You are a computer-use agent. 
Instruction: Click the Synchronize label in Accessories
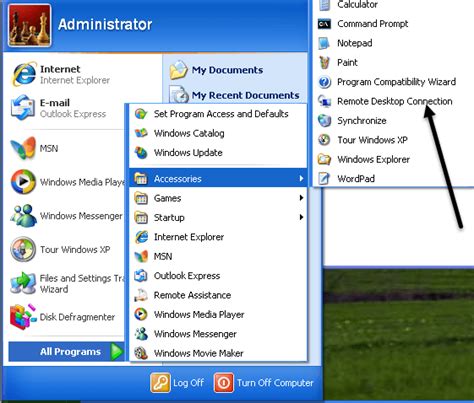(x=362, y=121)
